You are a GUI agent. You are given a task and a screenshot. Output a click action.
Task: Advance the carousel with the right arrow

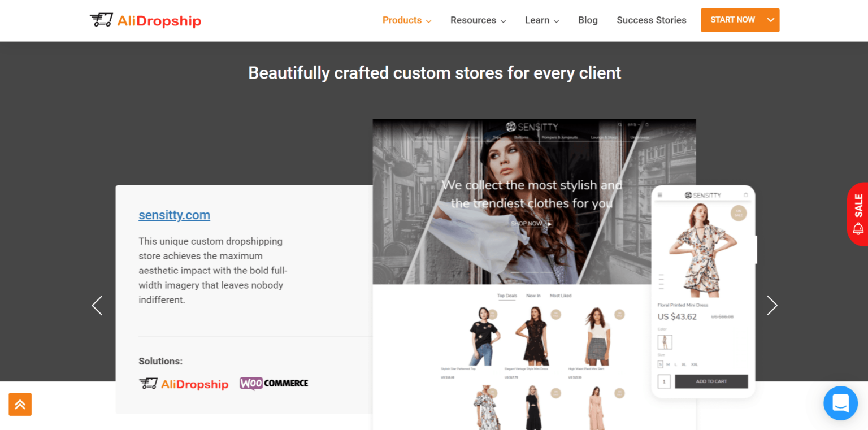[x=772, y=305]
